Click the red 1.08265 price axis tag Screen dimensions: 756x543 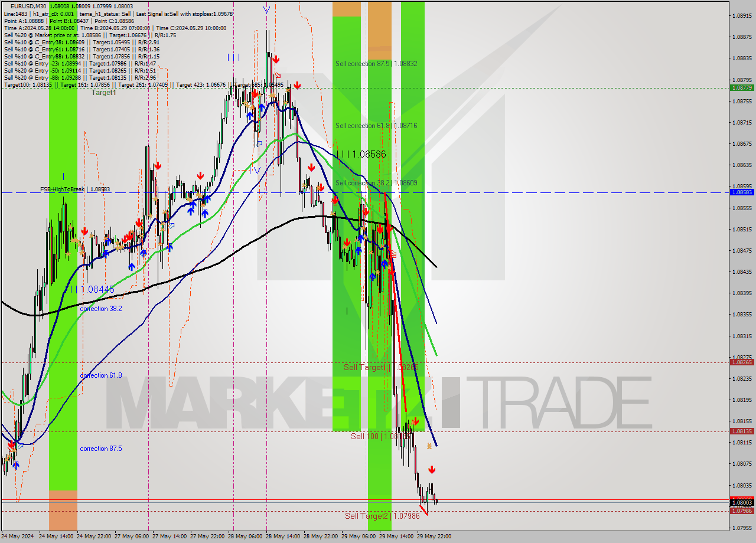click(x=742, y=362)
